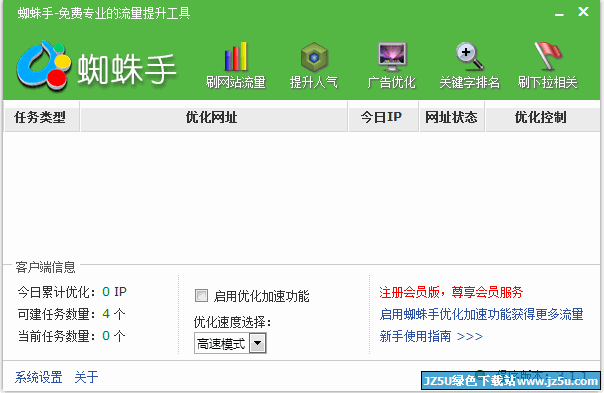Image resolution: width=604 pixels, height=393 pixels.
Task: Open the 注册会员版 red link
Action: click(451, 292)
